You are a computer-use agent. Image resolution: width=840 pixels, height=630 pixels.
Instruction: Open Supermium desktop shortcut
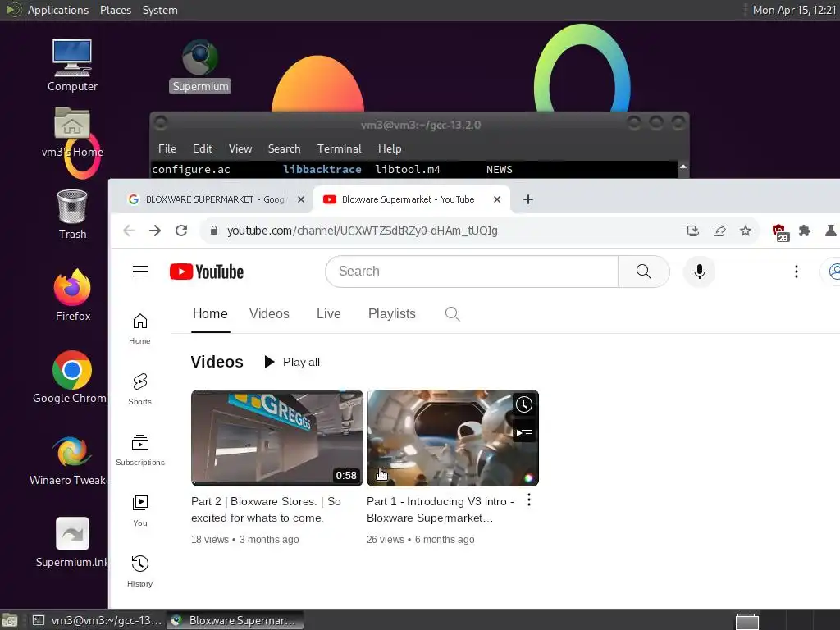click(x=200, y=66)
